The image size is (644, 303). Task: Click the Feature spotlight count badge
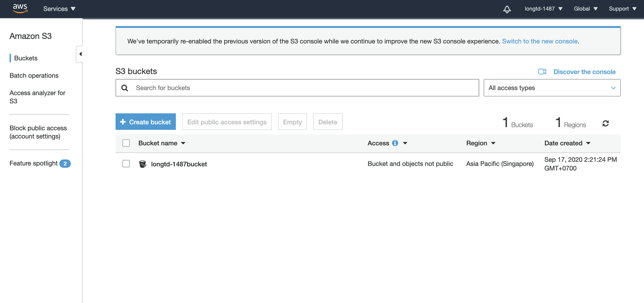click(x=65, y=164)
